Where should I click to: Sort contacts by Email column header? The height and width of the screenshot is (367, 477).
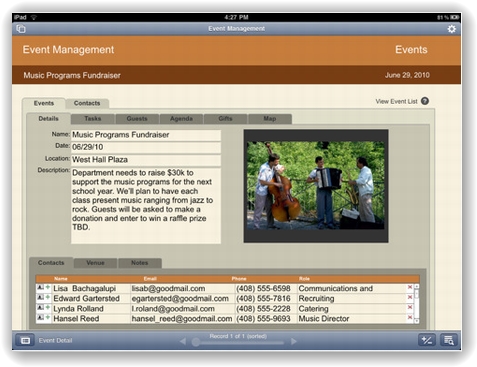pyautogui.click(x=150, y=279)
